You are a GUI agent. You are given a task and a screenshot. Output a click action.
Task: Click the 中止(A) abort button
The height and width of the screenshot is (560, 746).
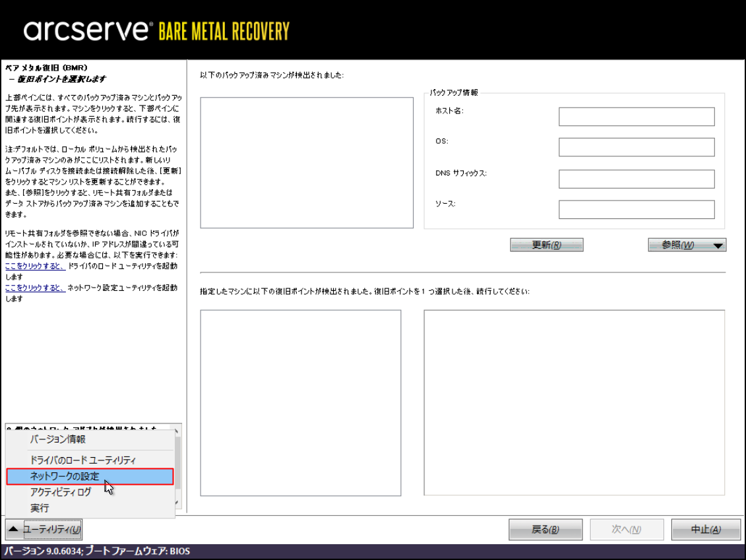(x=705, y=530)
